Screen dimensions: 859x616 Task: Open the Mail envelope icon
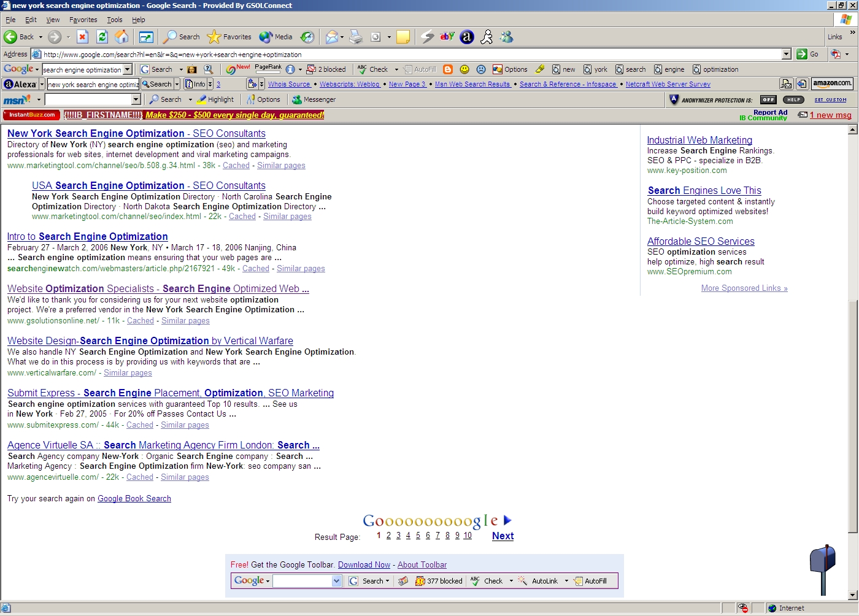coord(331,37)
